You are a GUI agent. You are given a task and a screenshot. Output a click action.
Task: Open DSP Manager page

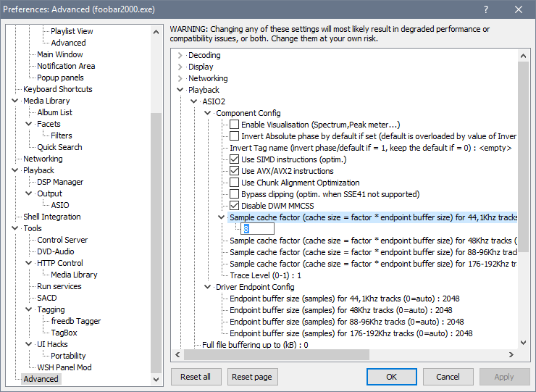click(60, 182)
